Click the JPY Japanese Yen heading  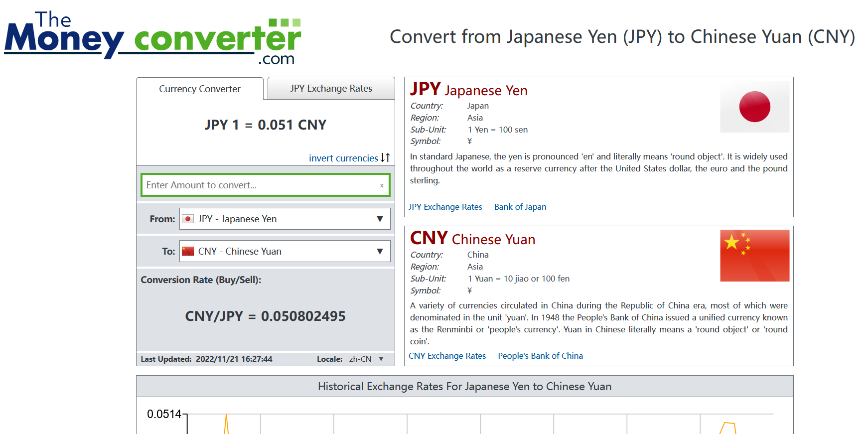[469, 90]
